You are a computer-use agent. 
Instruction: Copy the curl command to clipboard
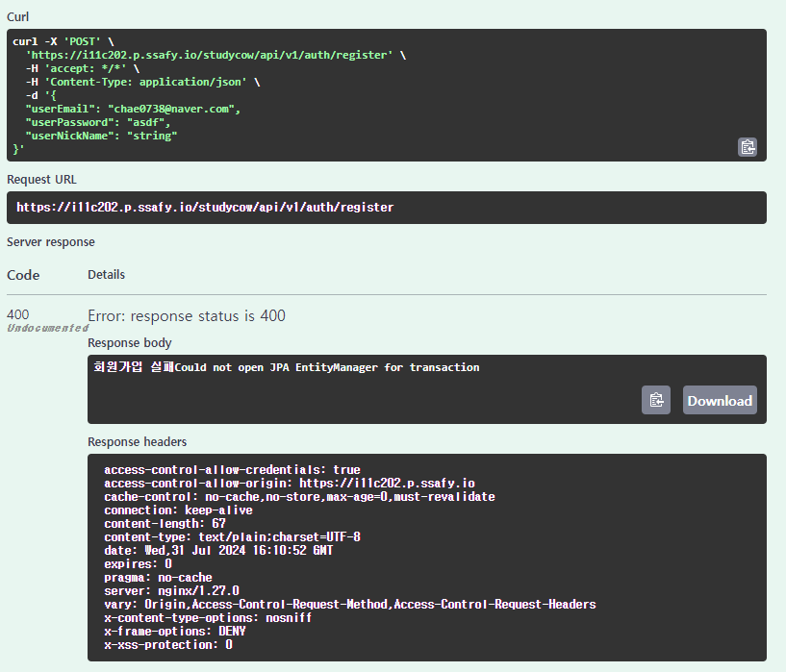tap(748, 147)
